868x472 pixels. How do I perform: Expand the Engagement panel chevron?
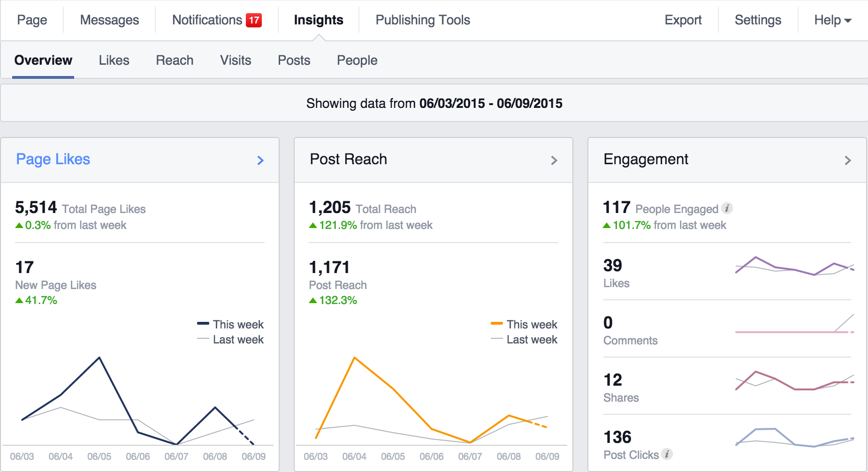pos(847,160)
